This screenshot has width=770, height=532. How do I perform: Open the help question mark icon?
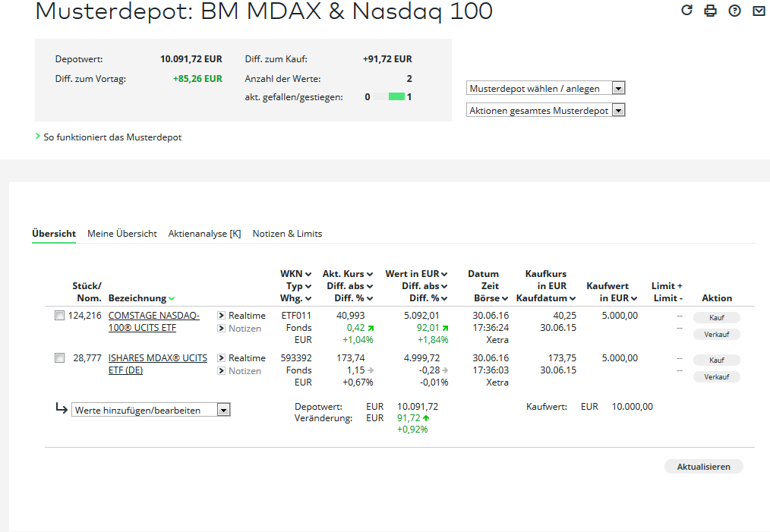[734, 11]
